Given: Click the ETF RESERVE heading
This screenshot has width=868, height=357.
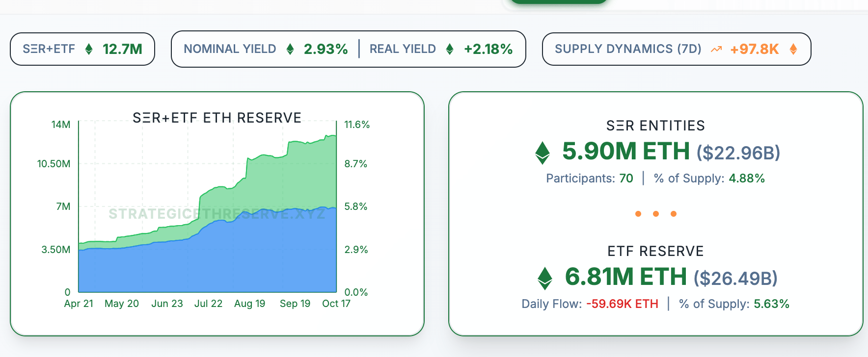Looking at the screenshot, I should click(655, 252).
